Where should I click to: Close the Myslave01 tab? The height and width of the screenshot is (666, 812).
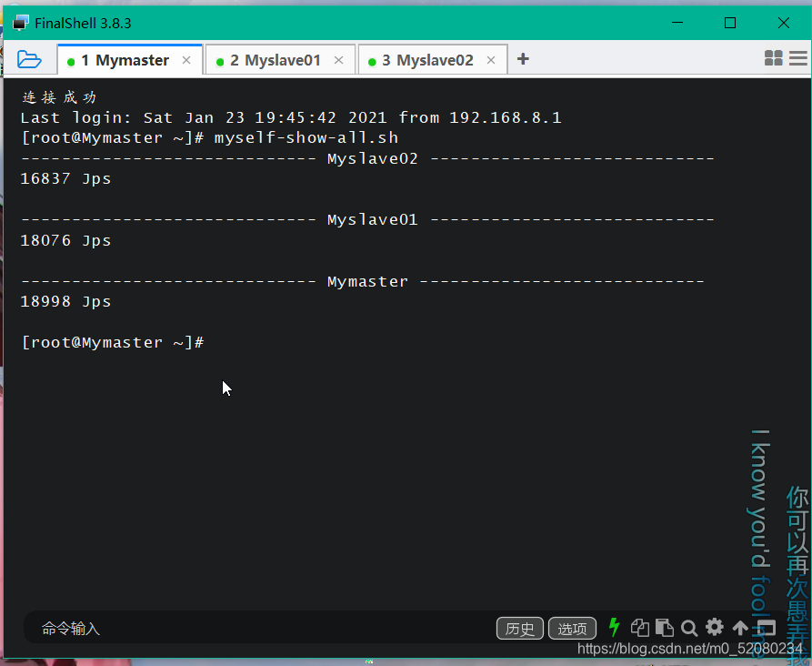point(338,61)
